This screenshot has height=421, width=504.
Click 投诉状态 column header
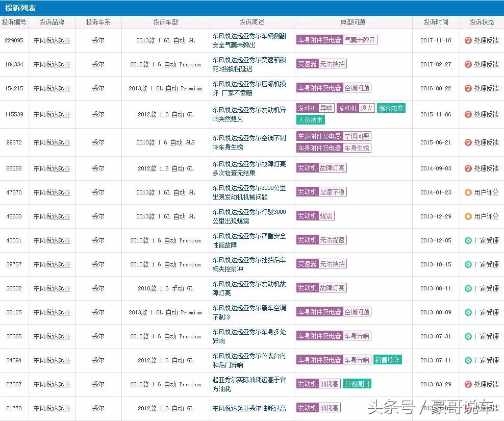point(482,22)
